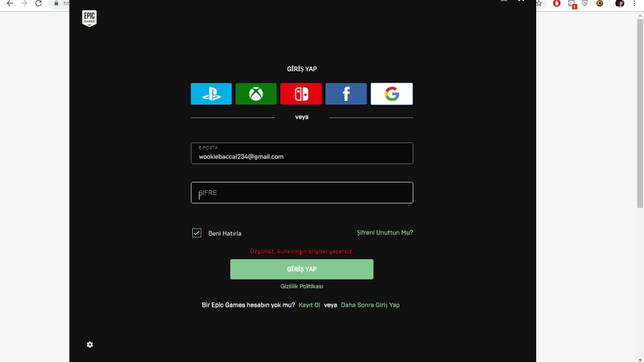
Task: Click the GİRİŞ YAP heading text
Action: pyautogui.click(x=302, y=69)
